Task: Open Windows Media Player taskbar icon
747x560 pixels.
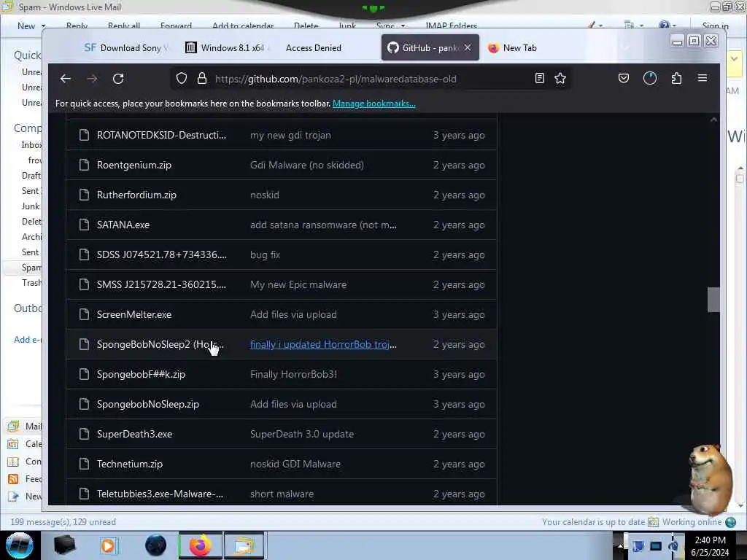Action: tap(109, 545)
